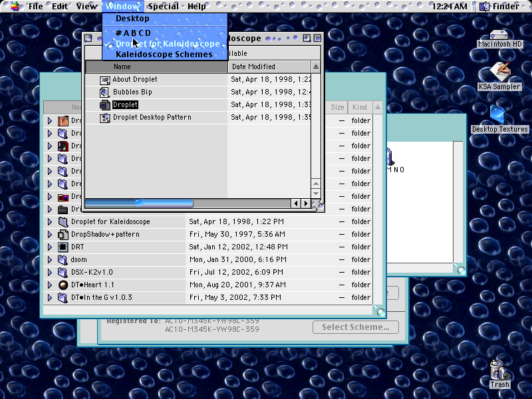
Task: Expand the DropShadow+pattern folder
Action: pyautogui.click(x=49, y=235)
